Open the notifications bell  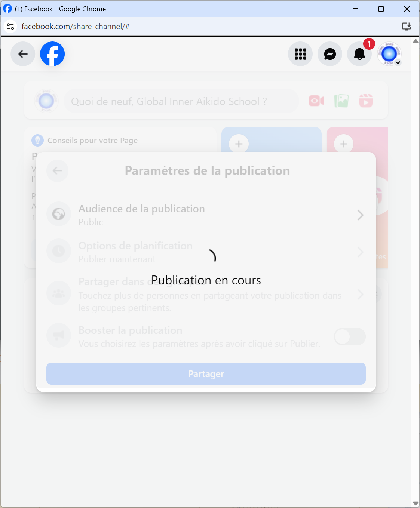(x=359, y=54)
